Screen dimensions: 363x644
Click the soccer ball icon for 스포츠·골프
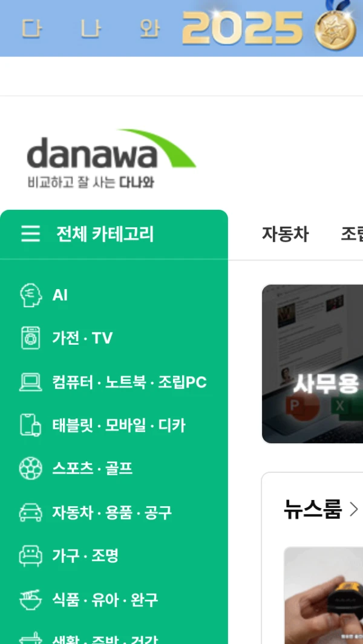coord(31,468)
